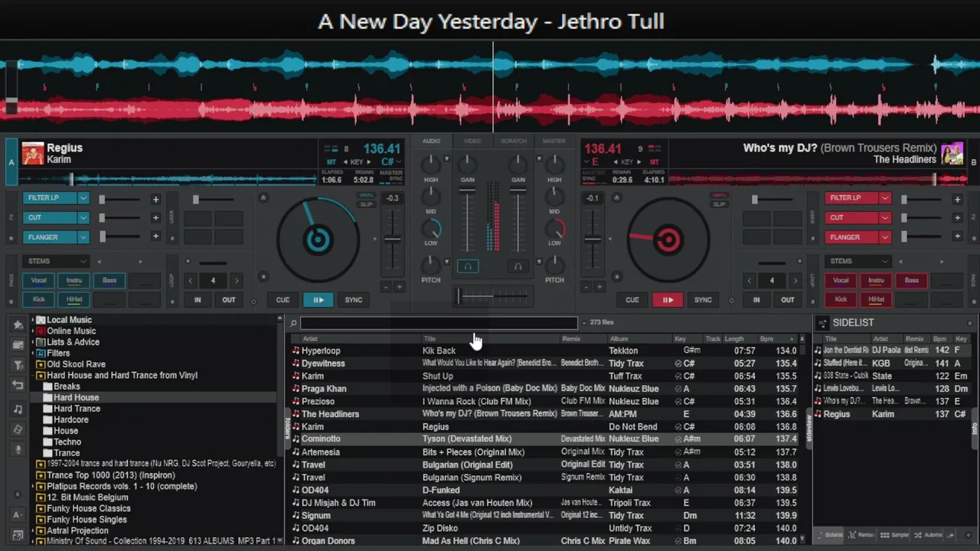
Task: Toggle the HiHat stem pad on deck B
Action: (x=877, y=299)
